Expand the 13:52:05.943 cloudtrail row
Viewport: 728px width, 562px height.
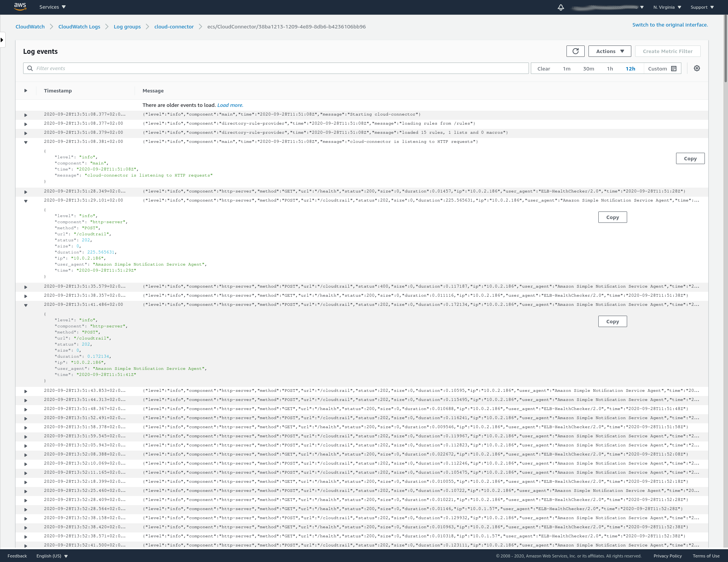(26, 446)
